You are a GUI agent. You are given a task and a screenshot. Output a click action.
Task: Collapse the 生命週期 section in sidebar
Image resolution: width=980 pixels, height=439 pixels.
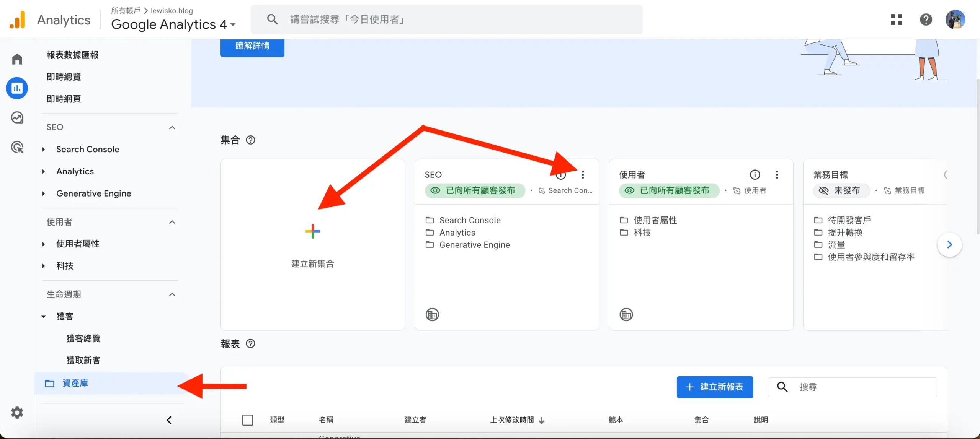pyautogui.click(x=172, y=294)
